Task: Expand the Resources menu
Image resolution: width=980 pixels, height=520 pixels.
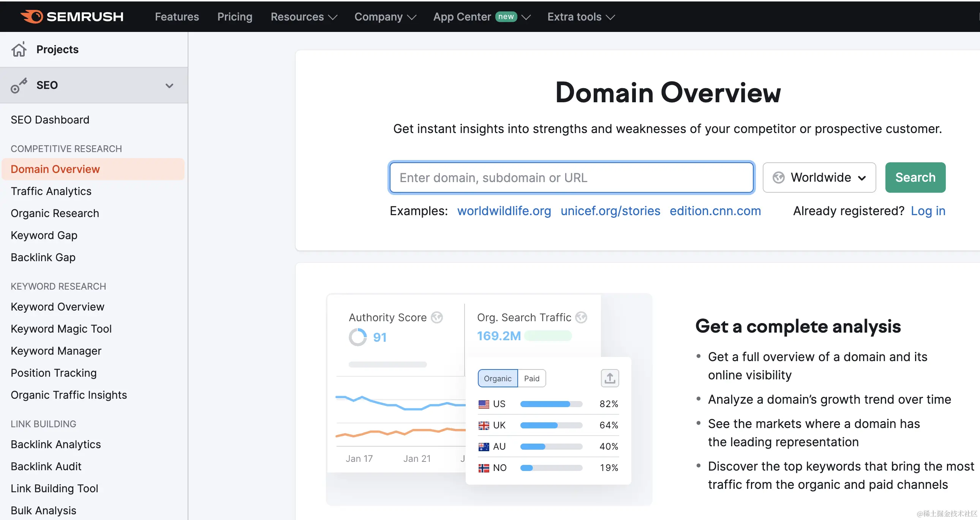Action: click(x=303, y=17)
